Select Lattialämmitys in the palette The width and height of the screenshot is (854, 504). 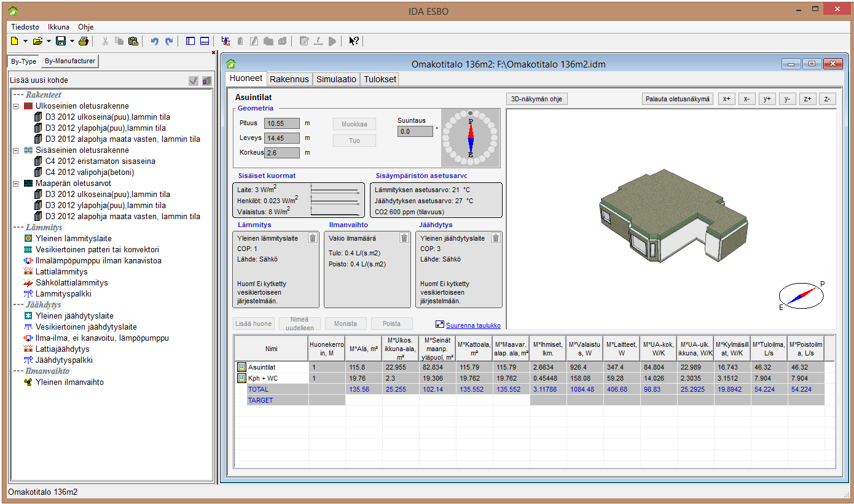tap(61, 271)
